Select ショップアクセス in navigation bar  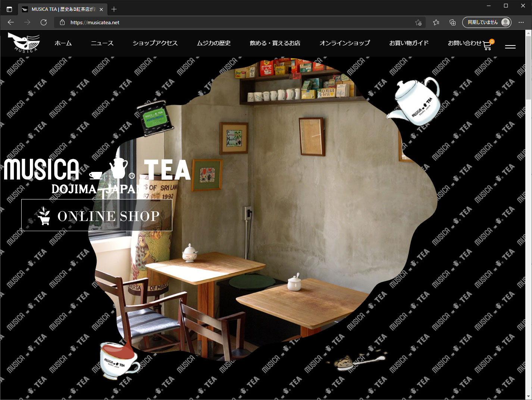pos(155,43)
